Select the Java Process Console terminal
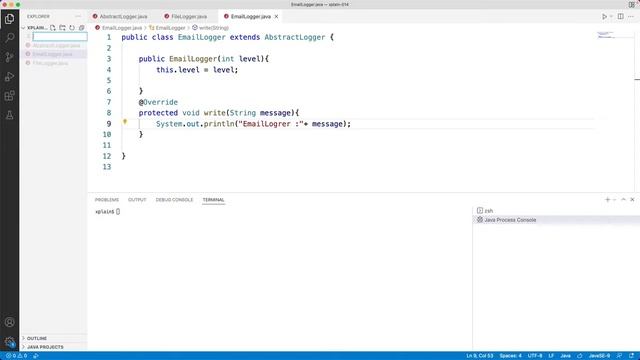The image size is (640, 360). 556,220
